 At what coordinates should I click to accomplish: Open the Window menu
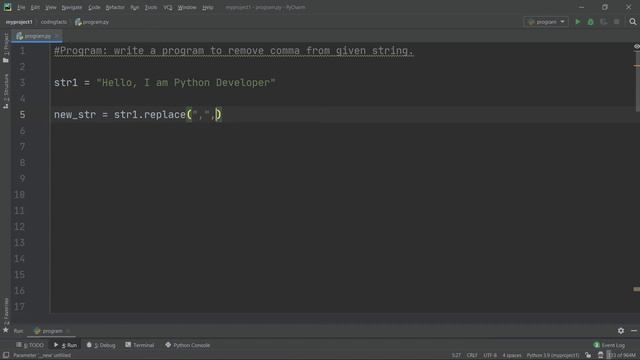click(187, 7)
